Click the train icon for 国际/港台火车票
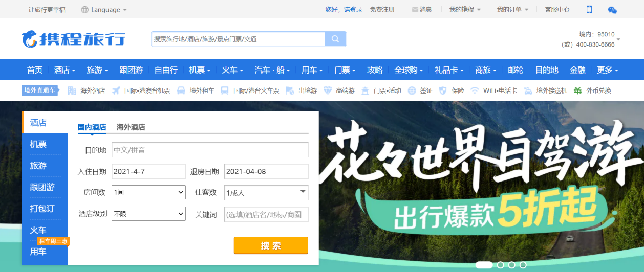The width and height of the screenshot is (644, 272). point(225,90)
